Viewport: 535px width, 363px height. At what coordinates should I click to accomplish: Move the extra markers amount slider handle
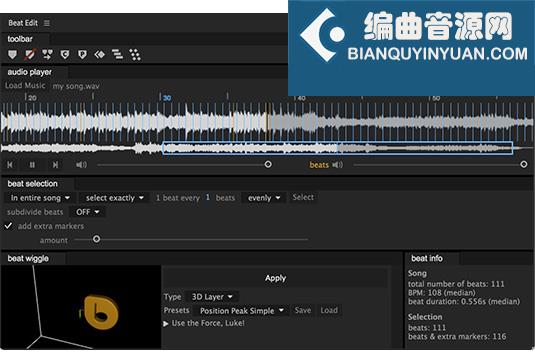point(97,239)
